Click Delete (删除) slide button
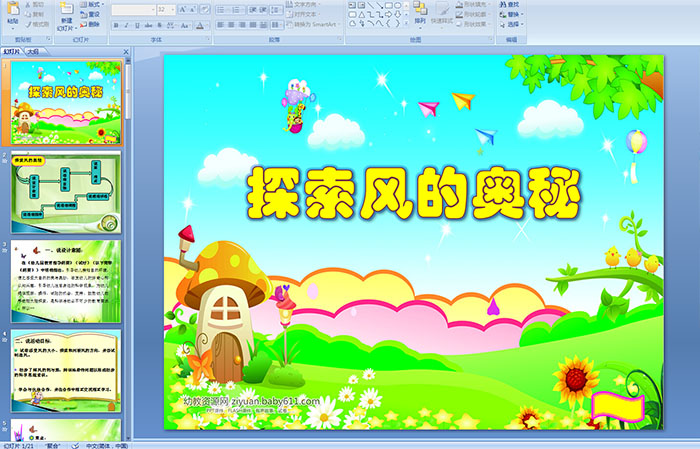700x449 pixels. coord(90,24)
